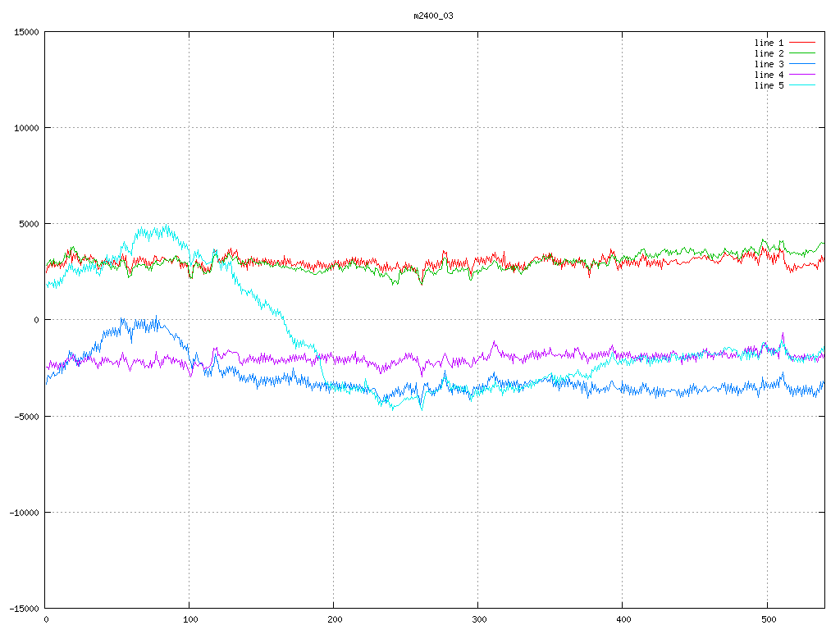The width and height of the screenshot is (840, 630).
Task: Select the 'line 3' legend label
Action: (x=769, y=64)
